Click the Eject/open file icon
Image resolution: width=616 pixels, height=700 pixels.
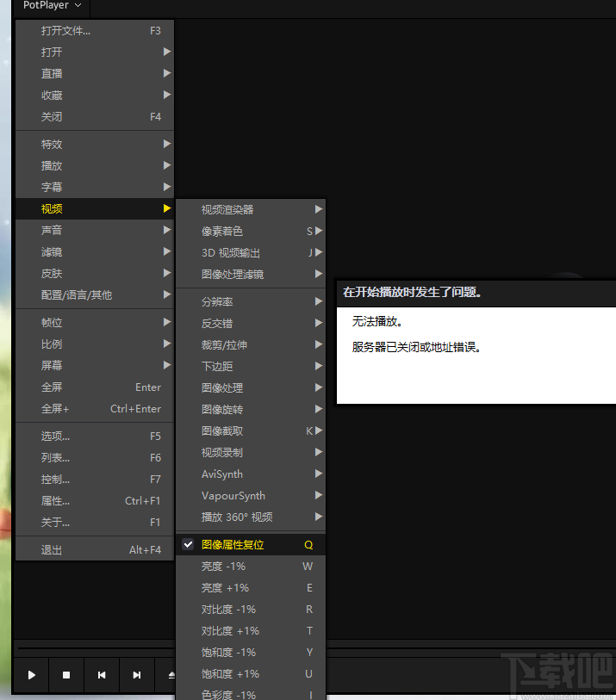point(171,675)
